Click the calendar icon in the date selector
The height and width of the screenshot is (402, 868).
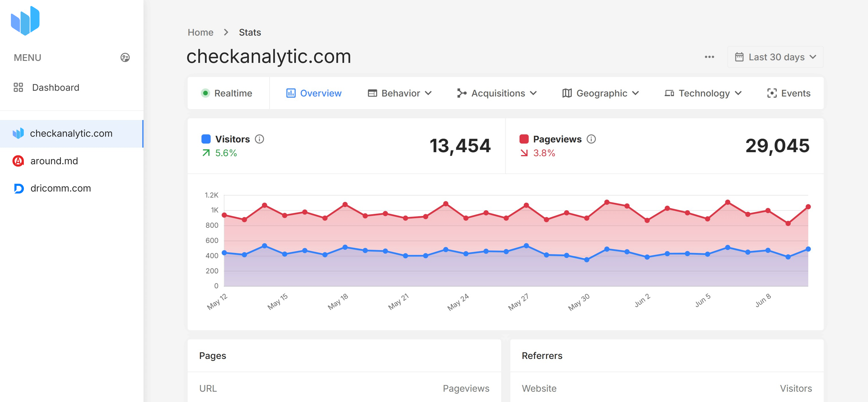tap(739, 57)
